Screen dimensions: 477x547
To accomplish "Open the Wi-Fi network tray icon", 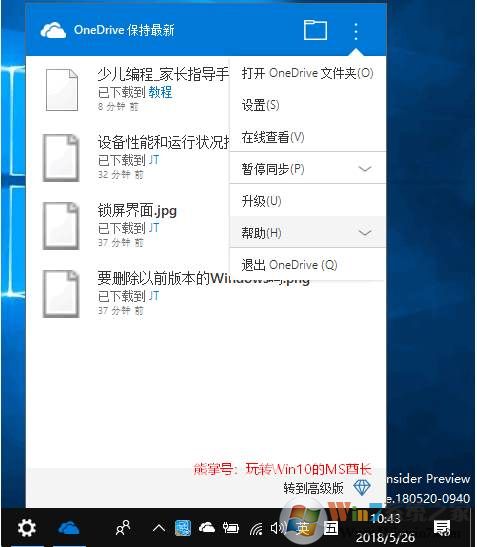I will click(256, 529).
